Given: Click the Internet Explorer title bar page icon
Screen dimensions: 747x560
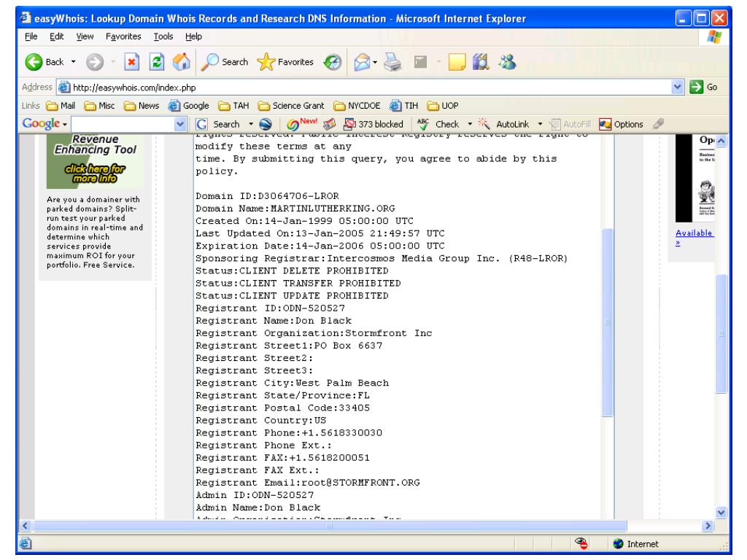Looking at the screenshot, I should [26, 18].
